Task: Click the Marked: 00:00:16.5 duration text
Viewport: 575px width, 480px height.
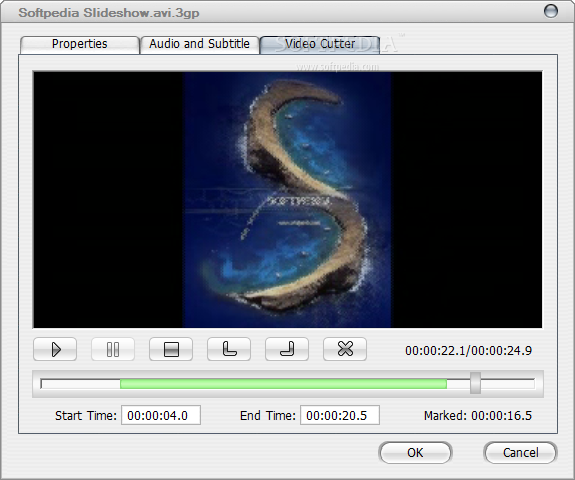Action: [478, 415]
